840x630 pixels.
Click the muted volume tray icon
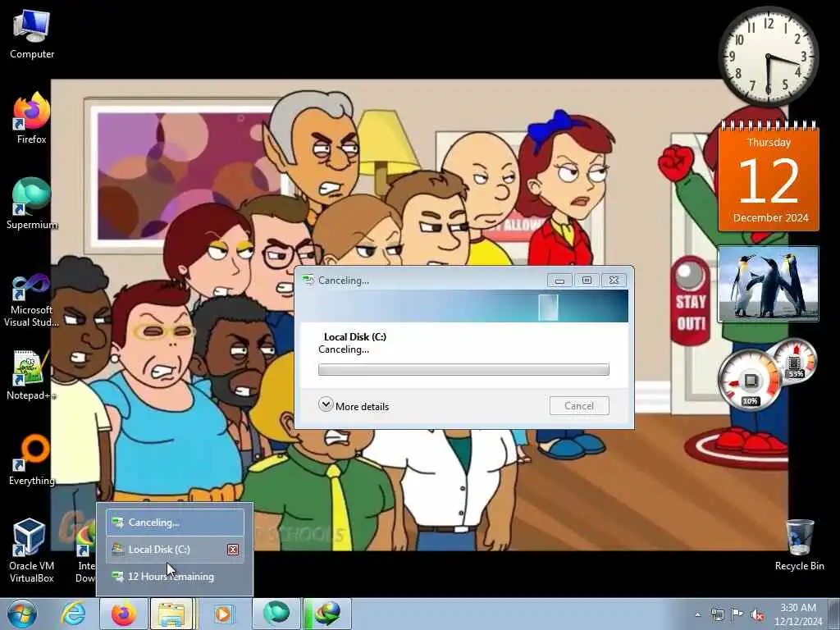pyautogui.click(x=757, y=615)
